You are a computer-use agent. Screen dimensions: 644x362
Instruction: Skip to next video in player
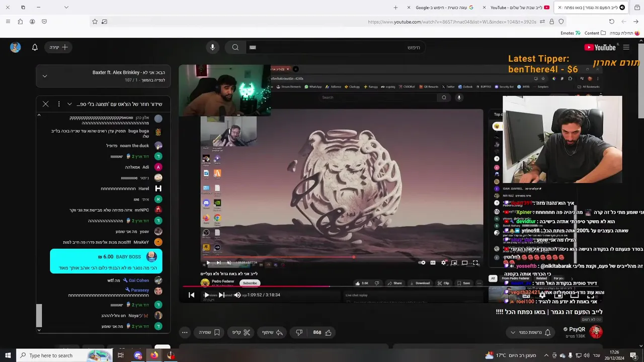tap(221, 295)
